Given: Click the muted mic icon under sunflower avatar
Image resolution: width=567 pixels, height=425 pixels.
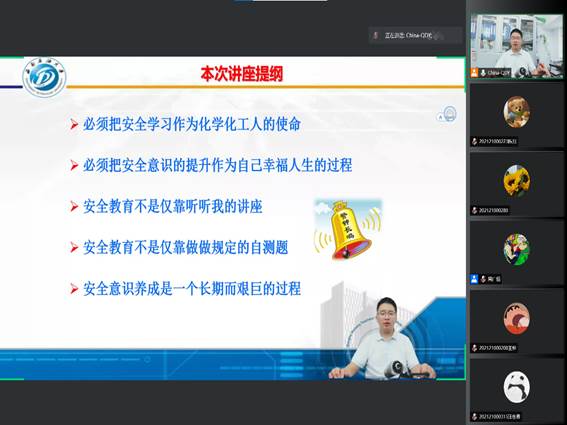Looking at the screenshot, I should coord(474,210).
